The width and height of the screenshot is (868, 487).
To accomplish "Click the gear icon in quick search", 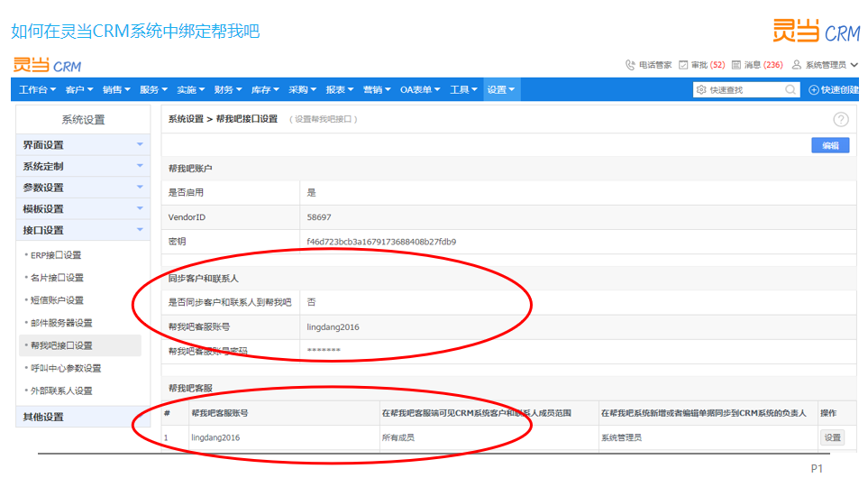I will click(701, 90).
